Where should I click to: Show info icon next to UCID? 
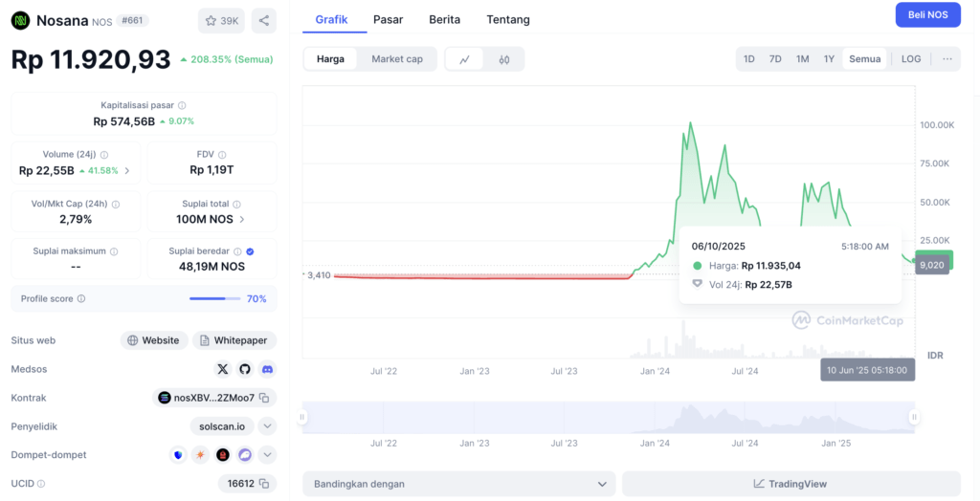[x=41, y=484]
